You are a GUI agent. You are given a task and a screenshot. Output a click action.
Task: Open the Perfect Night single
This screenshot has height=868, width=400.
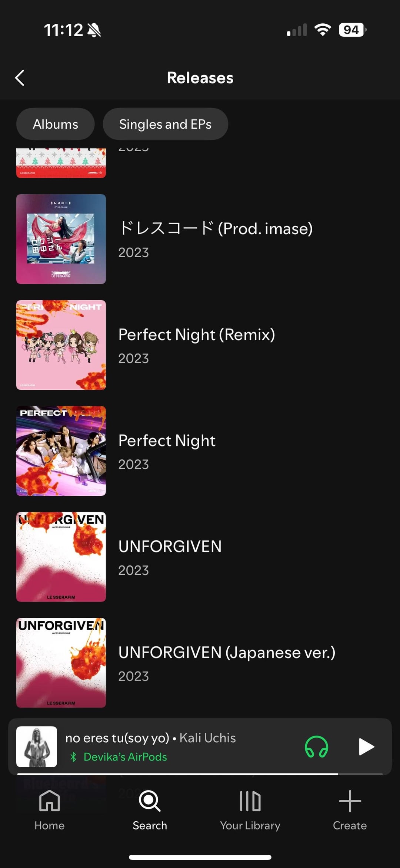(x=200, y=451)
